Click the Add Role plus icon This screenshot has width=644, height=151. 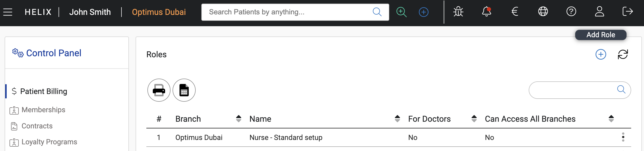[601, 54]
